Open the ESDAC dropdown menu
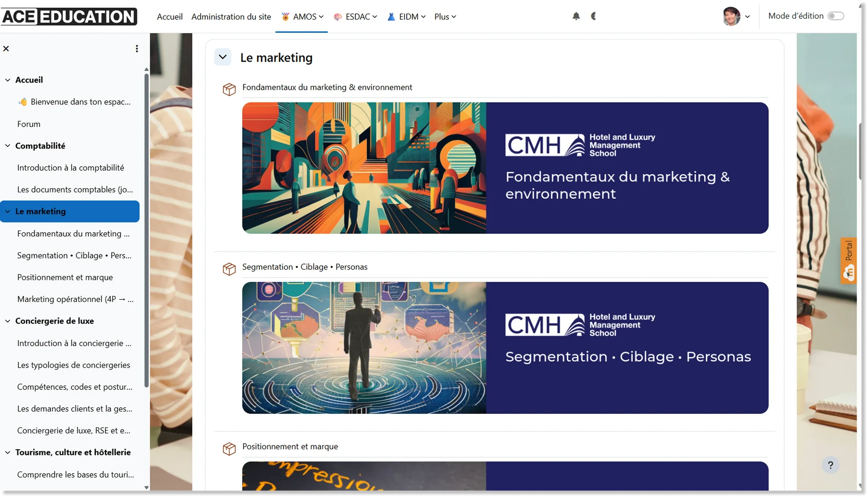Viewport: 868px width, 497px height. [355, 17]
